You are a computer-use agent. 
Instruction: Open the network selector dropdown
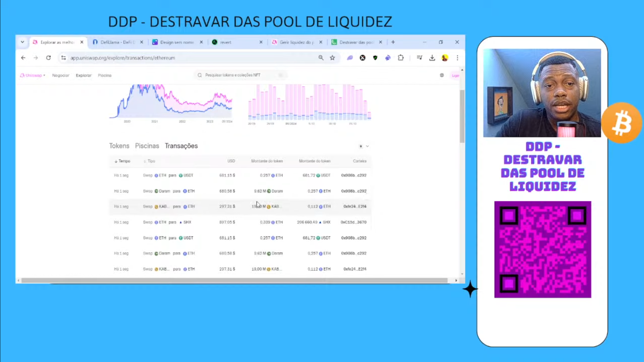[364, 146]
